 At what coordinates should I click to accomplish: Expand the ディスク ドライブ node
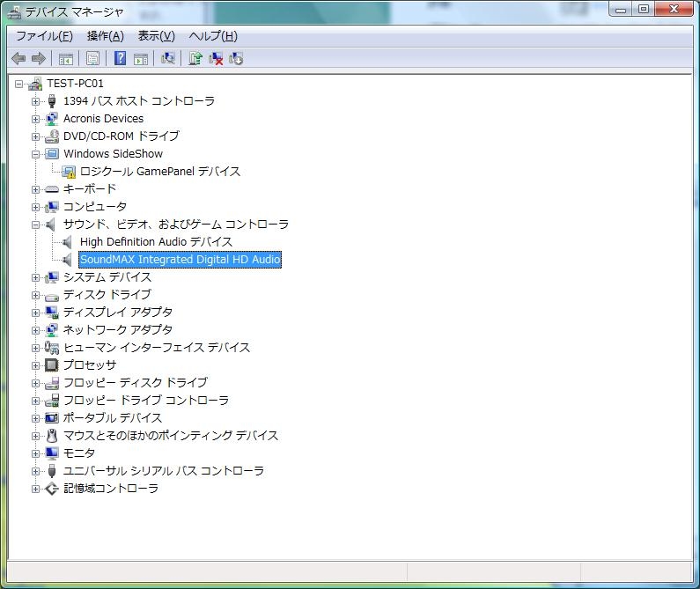tap(35, 295)
